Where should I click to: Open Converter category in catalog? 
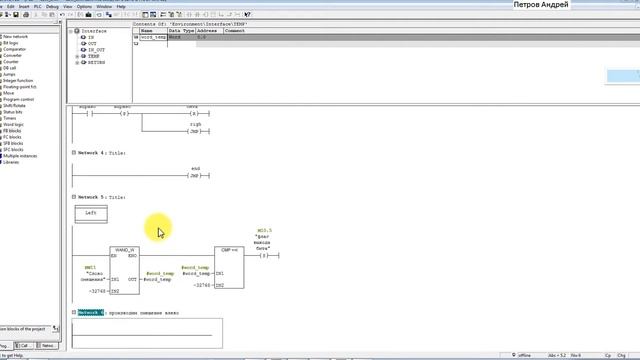click(13, 56)
